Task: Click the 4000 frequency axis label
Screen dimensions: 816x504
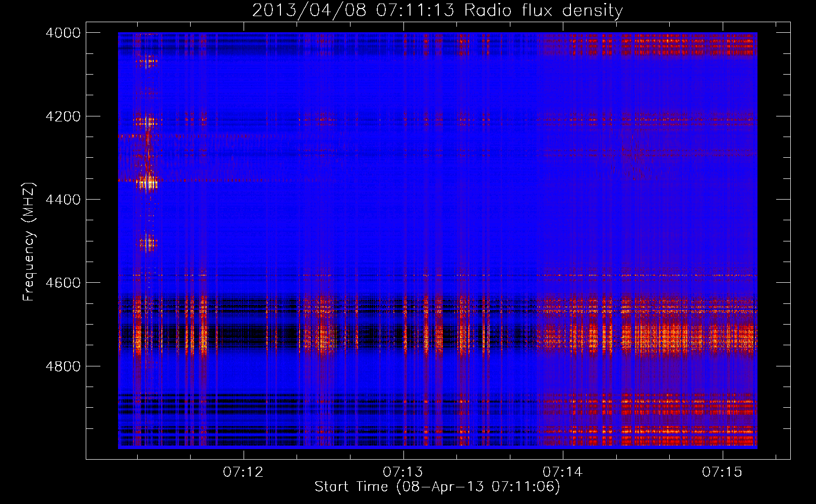Action: click(63, 33)
